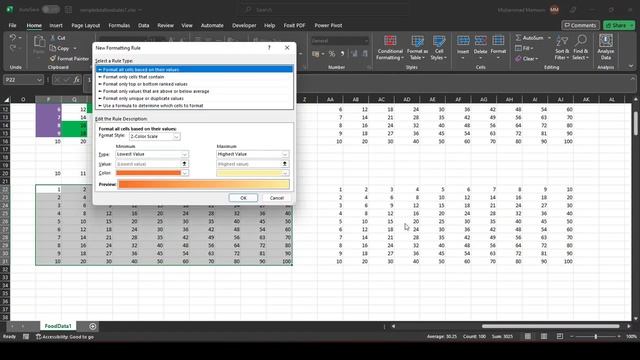Confirm the rule with OK

[x=243, y=198]
